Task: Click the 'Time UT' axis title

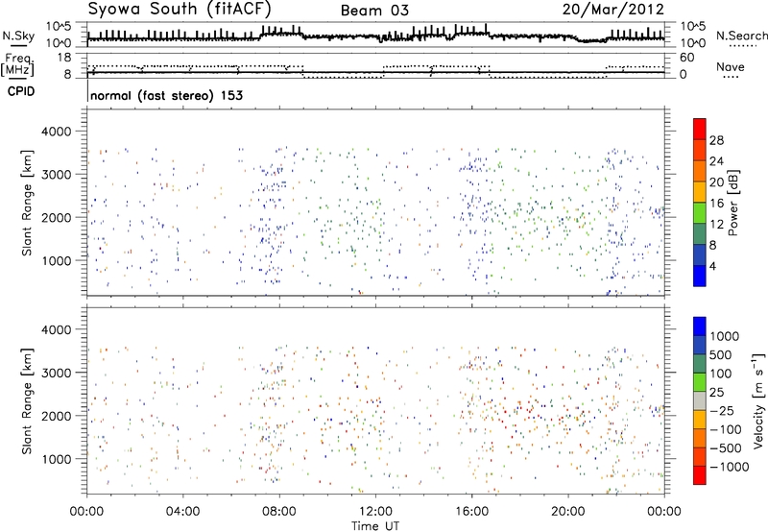Action: (x=375, y=526)
